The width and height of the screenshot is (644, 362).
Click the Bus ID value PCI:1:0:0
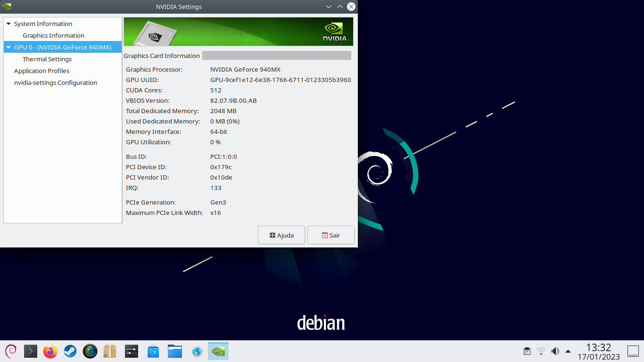coord(223,156)
